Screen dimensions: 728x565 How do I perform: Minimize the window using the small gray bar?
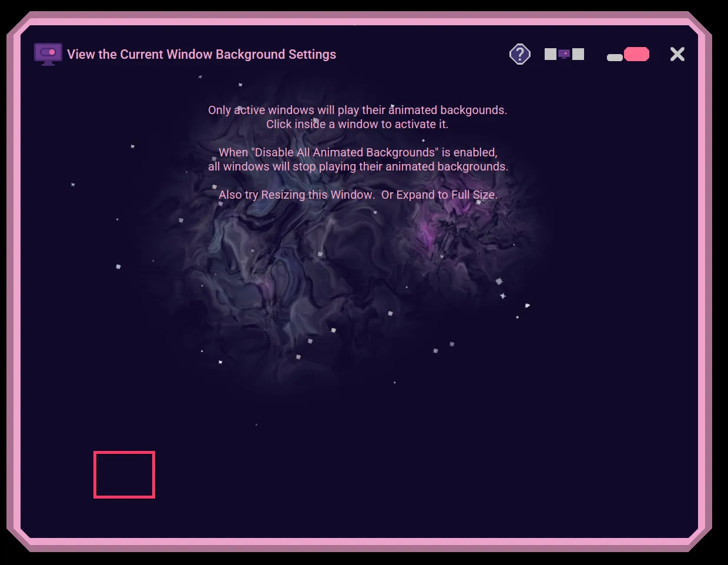pos(615,57)
